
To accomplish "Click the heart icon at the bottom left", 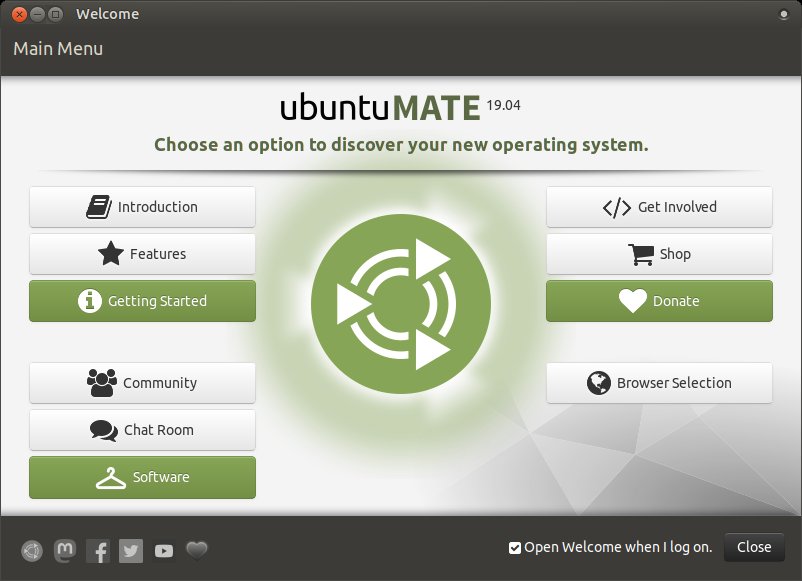I will (x=196, y=551).
